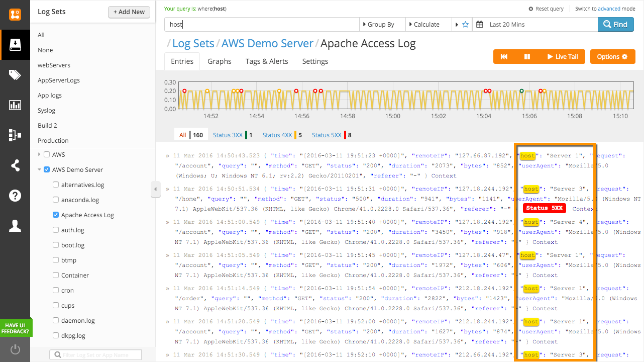Open the user account icon
This screenshot has height=362, width=644.
[x=15, y=226]
